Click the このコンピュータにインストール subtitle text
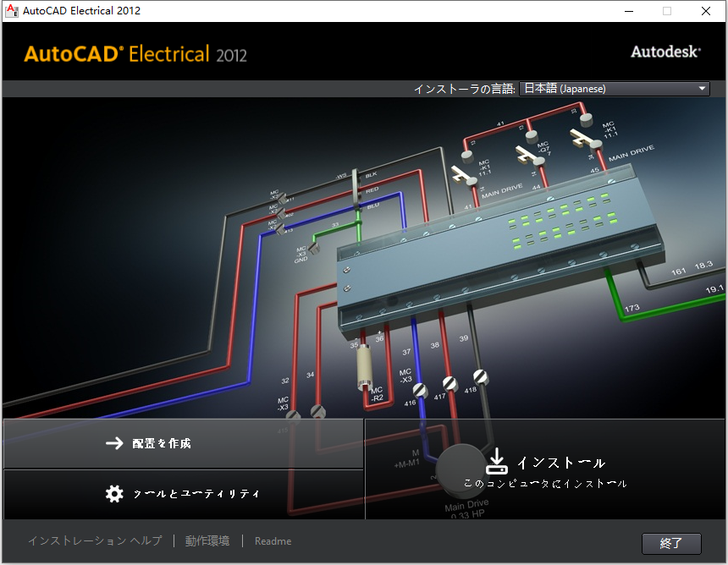728x565 pixels. pyautogui.click(x=545, y=484)
